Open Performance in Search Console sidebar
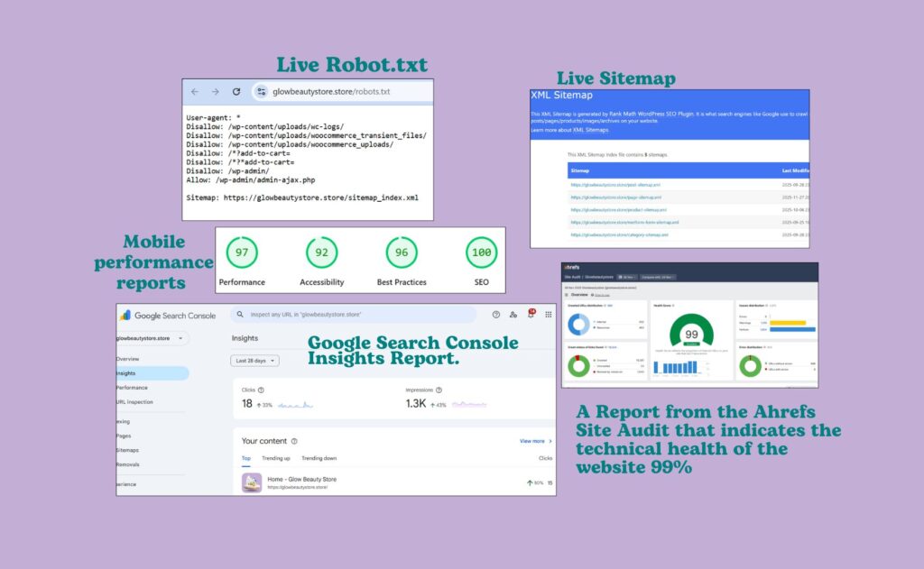The width and height of the screenshot is (924, 569). tap(132, 388)
